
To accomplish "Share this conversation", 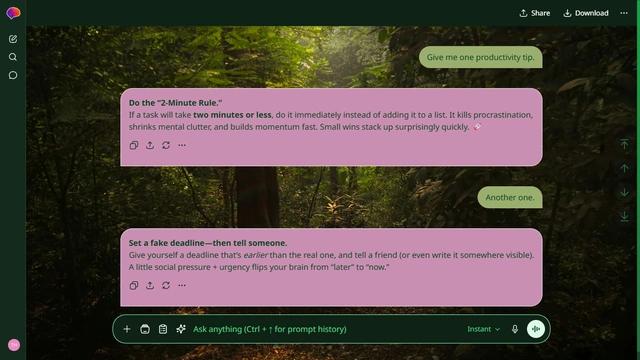I will tap(534, 13).
